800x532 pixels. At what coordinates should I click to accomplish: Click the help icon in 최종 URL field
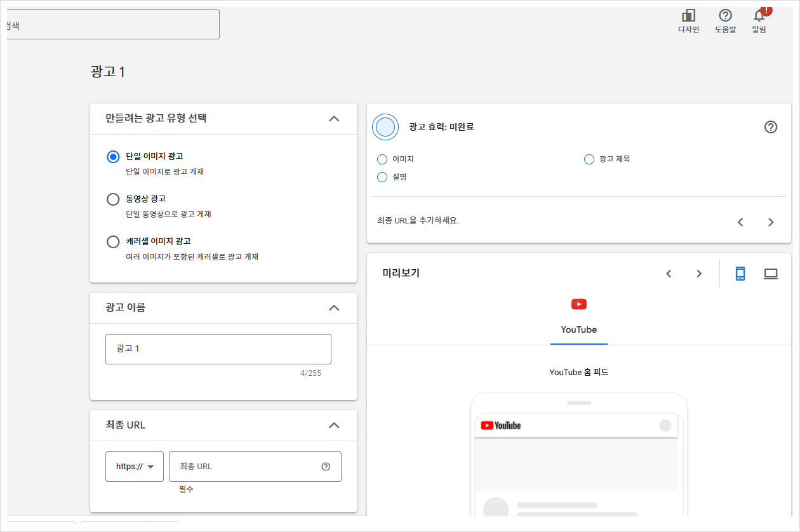click(326, 467)
